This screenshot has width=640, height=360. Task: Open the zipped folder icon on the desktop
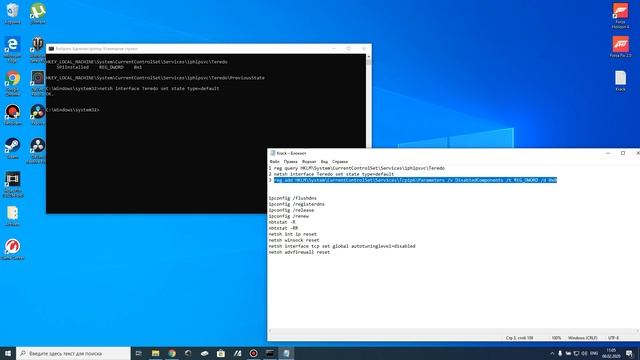(12, 216)
